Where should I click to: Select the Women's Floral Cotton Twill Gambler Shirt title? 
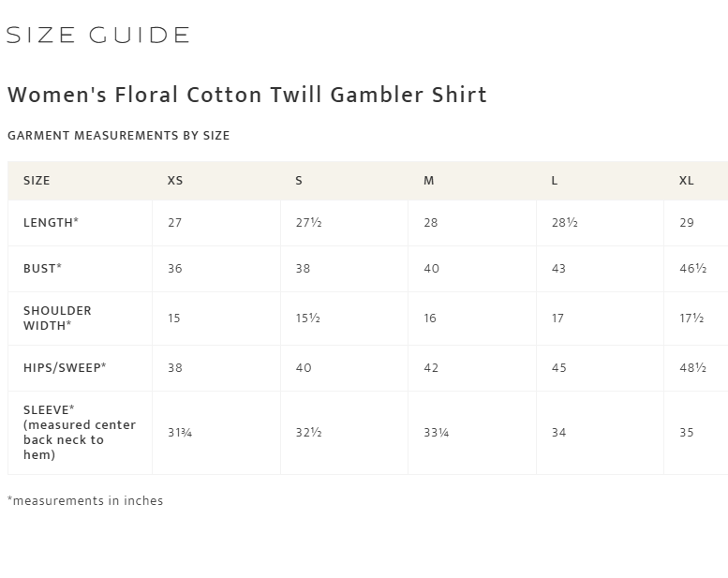pos(247,95)
